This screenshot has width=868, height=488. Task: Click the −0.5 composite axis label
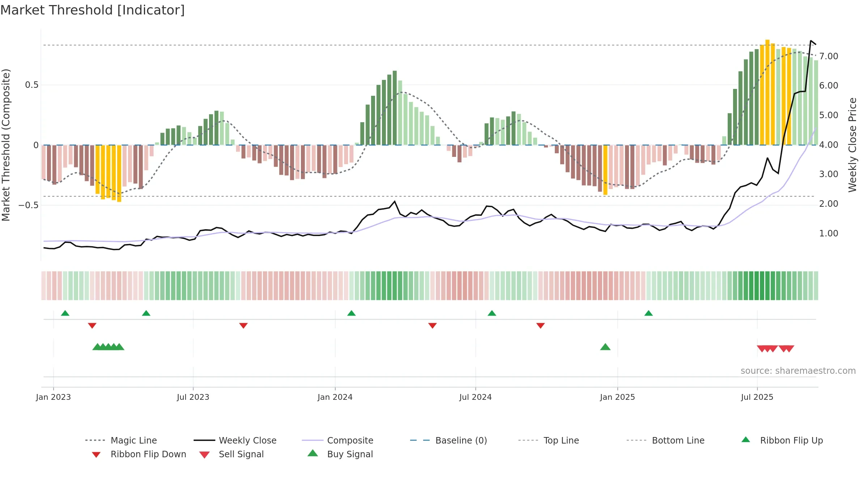pos(29,205)
